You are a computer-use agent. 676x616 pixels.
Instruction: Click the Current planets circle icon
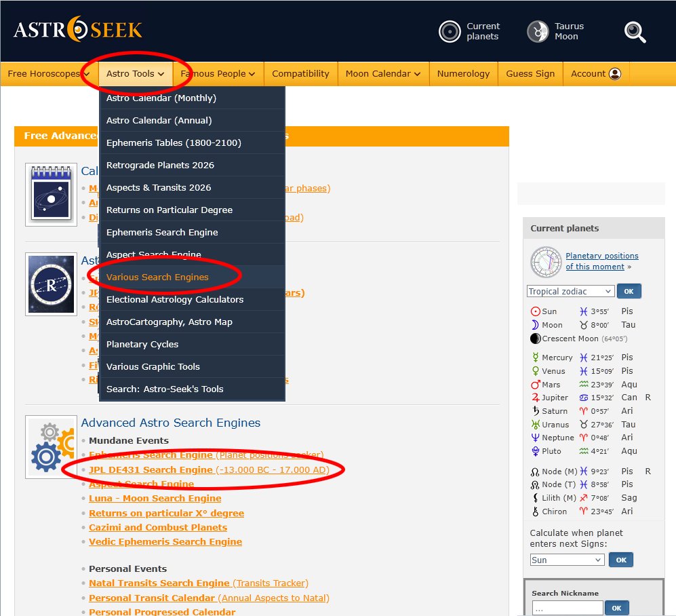[x=450, y=31]
